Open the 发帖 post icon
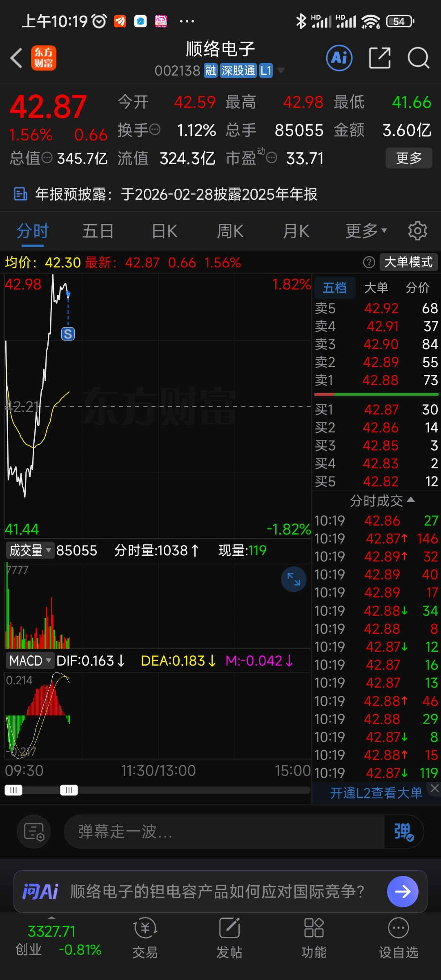The width and height of the screenshot is (441, 980). click(229, 938)
